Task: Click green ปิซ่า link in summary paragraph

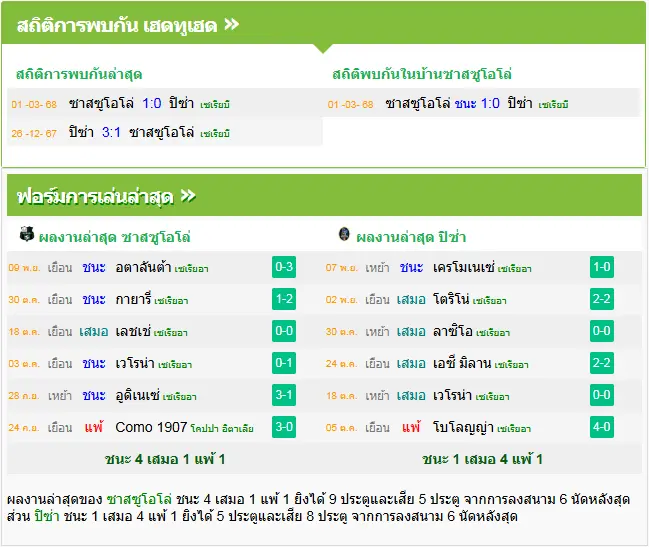Action: pyautogui.click(x=47, y=516)
